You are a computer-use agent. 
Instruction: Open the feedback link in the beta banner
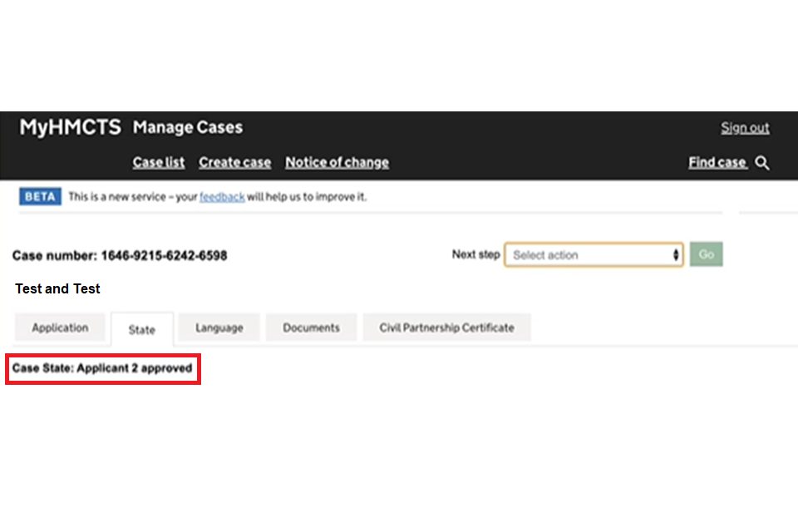[222, 197]
